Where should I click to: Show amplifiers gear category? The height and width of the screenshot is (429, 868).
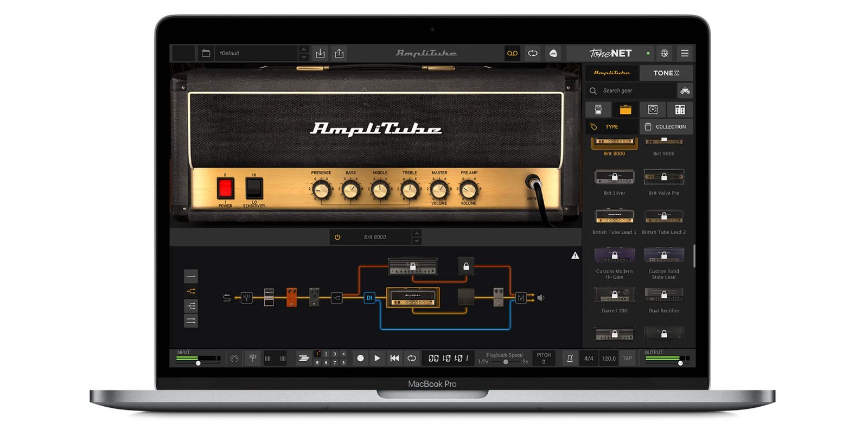click(x=626, y=110)
